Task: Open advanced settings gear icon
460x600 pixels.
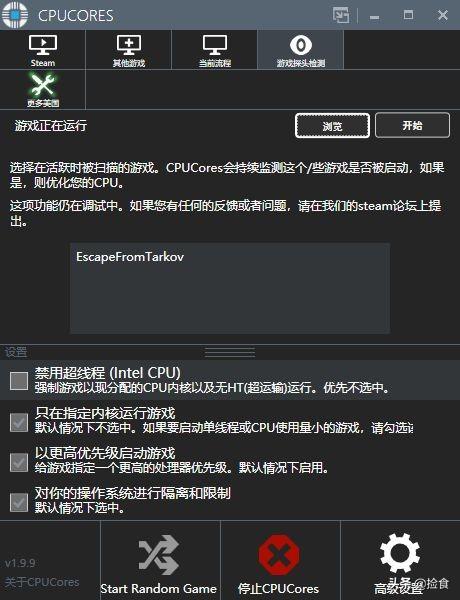Action: (x=400, y=553)
